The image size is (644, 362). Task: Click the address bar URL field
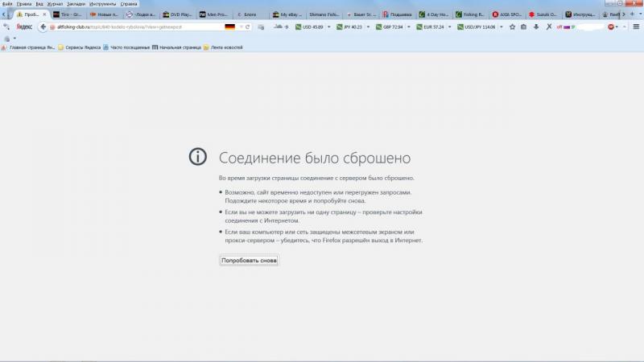[135, 27]
